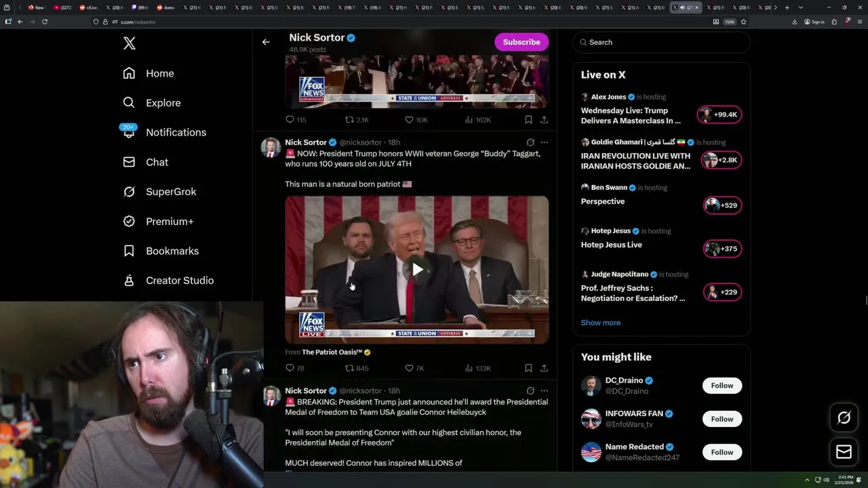Screen dimensions: 868x488
Task: Expand Show more under Live on X
Action: point(601,323)
